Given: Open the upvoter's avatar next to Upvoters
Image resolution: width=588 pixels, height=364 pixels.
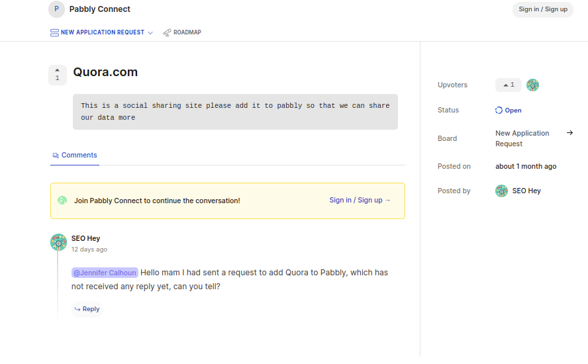Looking at the screenshot, I should point(532,85).
